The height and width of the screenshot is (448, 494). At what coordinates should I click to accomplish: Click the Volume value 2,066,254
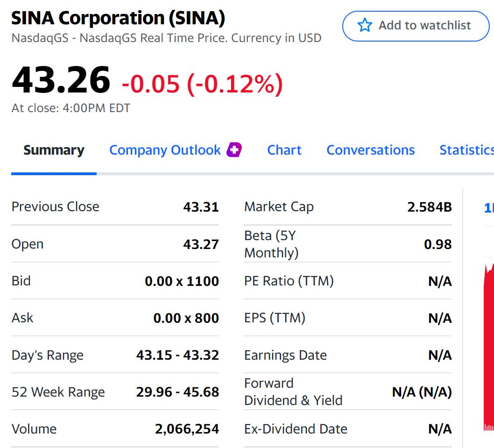(x=187, y=429)
